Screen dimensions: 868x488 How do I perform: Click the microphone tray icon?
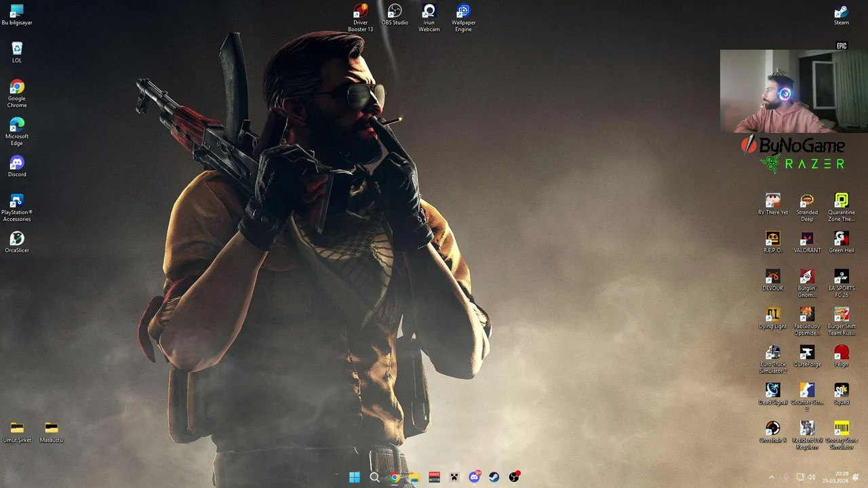coord(786,477)
